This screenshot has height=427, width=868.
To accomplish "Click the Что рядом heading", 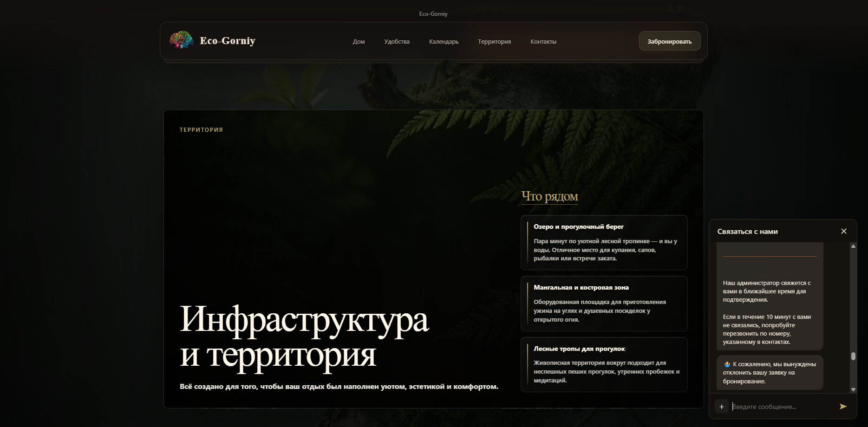I will (x=549, y=196).
